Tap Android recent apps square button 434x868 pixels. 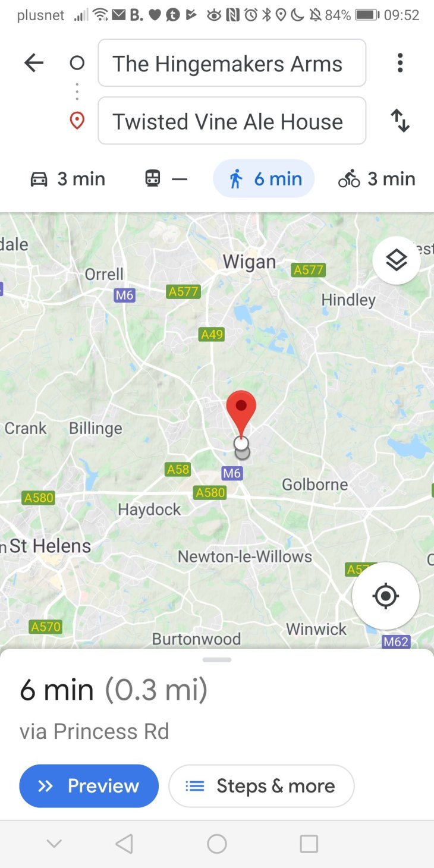coord(309,844)
